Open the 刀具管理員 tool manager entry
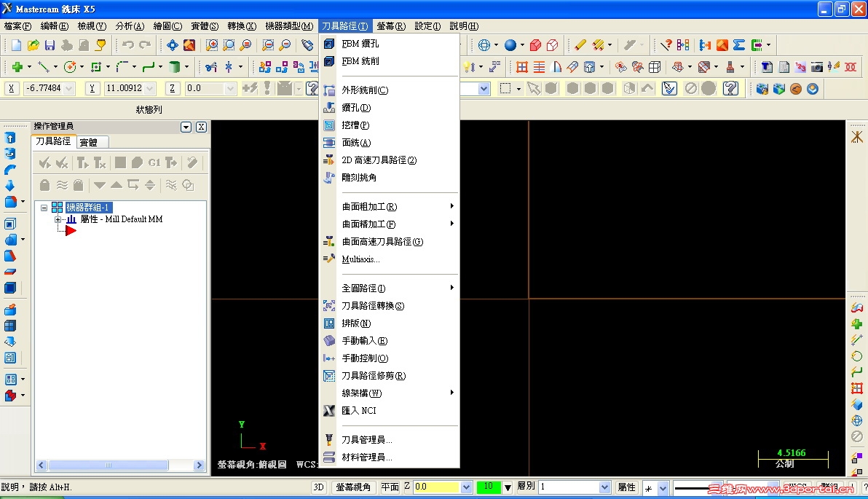This screenshot has height=499, width=868. 390,440
